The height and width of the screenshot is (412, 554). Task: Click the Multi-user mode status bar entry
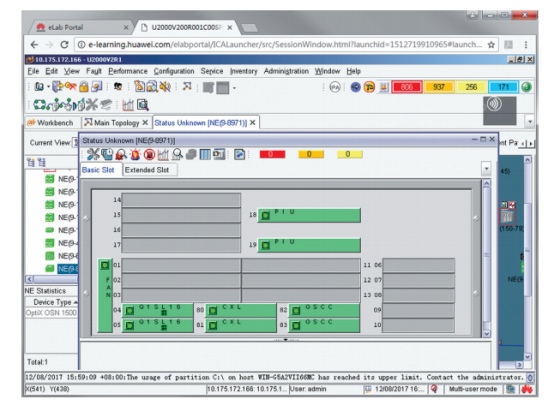[473, 389]
